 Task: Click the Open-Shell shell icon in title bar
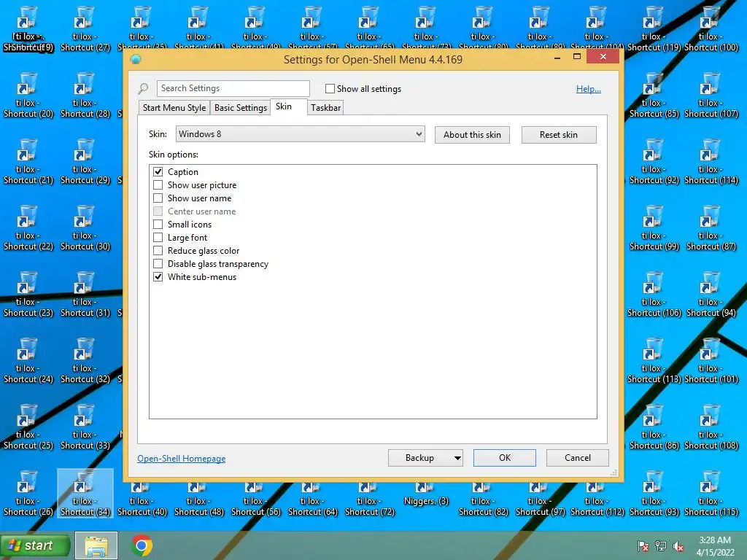coord(136,59)
